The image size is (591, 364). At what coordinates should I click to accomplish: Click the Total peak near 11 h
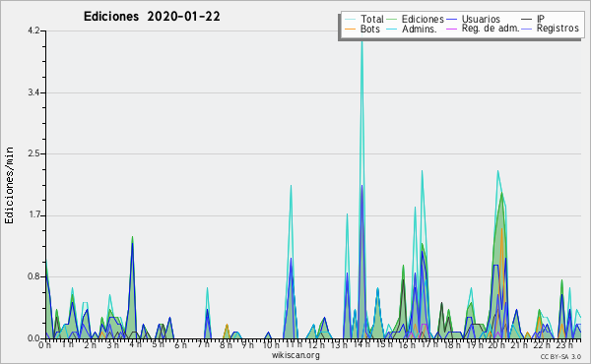tap(291, 186)
